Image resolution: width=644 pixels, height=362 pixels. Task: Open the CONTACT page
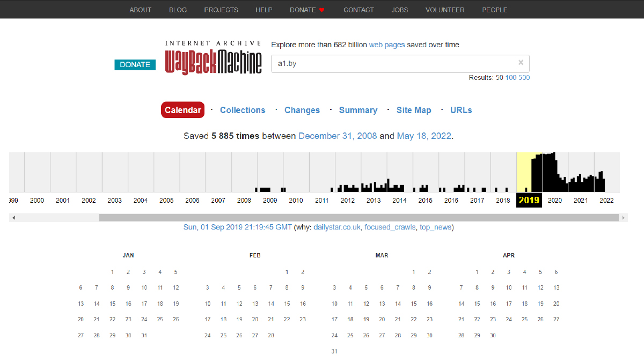pos(358,10)
